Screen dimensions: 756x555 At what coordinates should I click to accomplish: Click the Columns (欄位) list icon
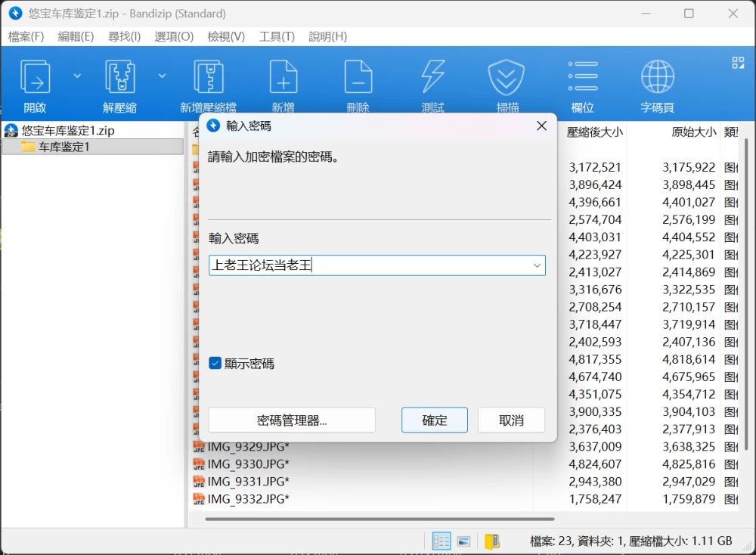click(582, 76)
